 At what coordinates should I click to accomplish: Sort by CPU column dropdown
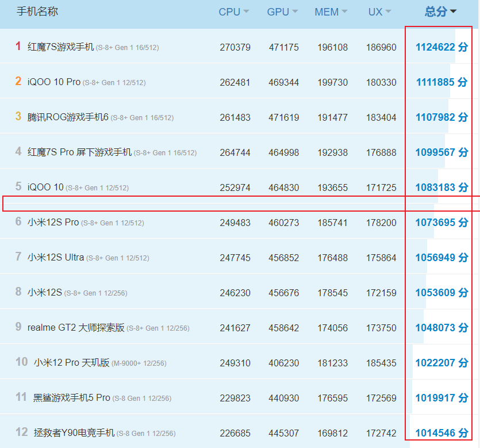pyautogui.click(x=233, y=12)
